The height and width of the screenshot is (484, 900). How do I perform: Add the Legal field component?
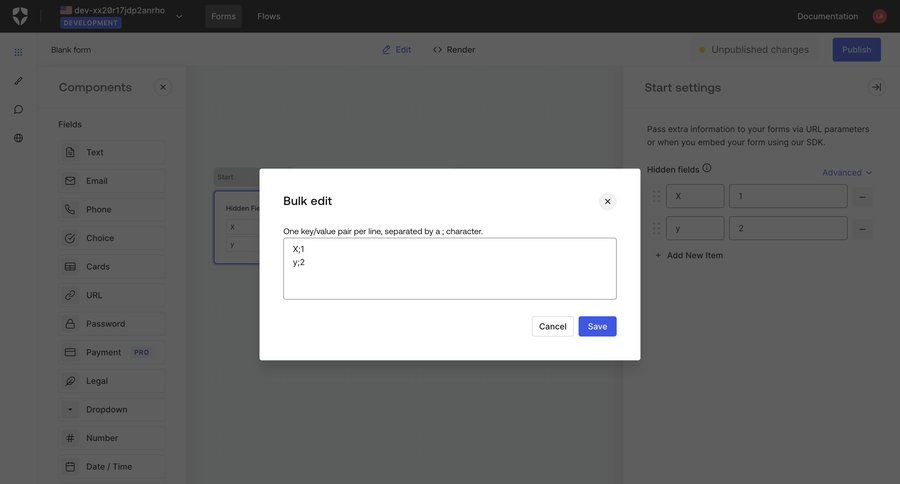(111, 381)
